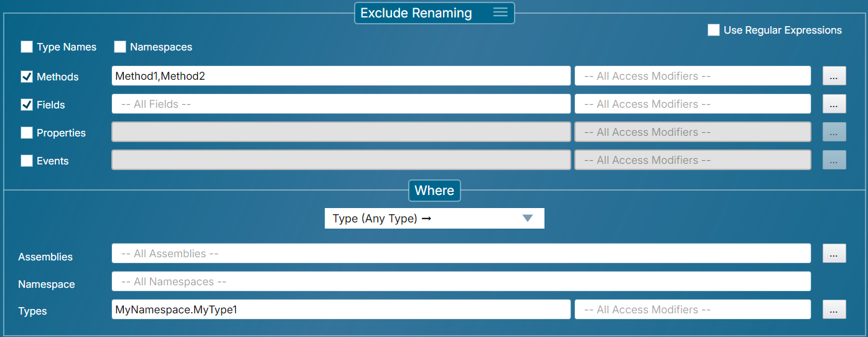Click the ellipsis button beside Assemblies field
The width and height of the screenshot is (868, 337).
pyautogui.click(x=834, y=254)
